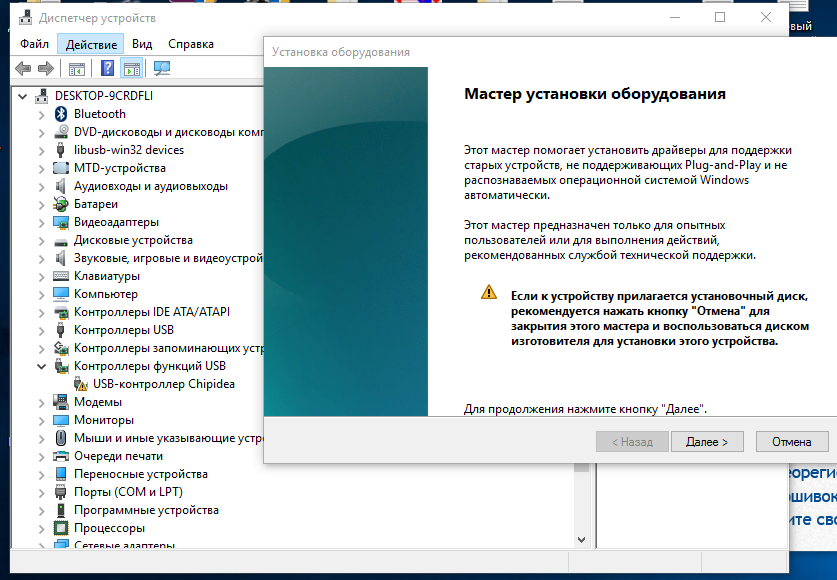The height and width of the screenshot is (580, 837).
Task: Open the Файл menu
Action: coord(34,44)
